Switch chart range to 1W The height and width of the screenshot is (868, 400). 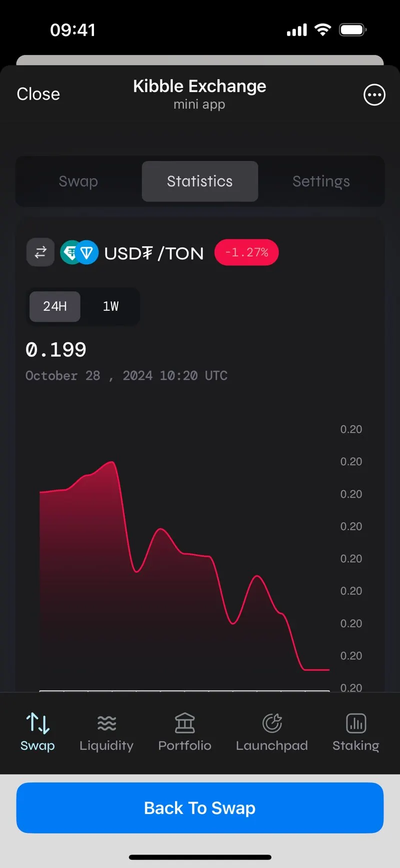click(x=110, y=306)
